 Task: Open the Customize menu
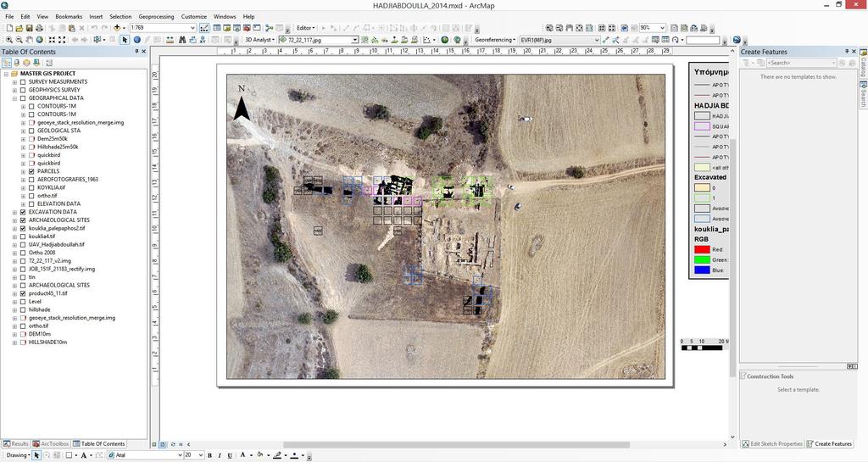(x=194, y=17)
